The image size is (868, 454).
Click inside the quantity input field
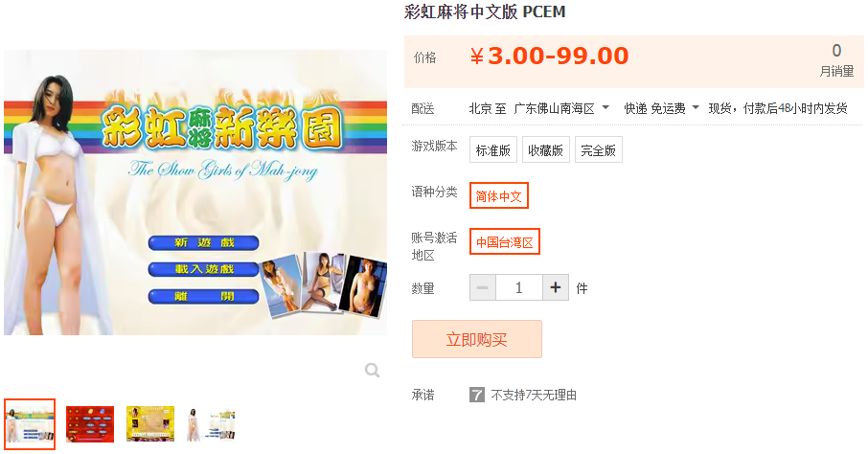[x=518, y=287]
